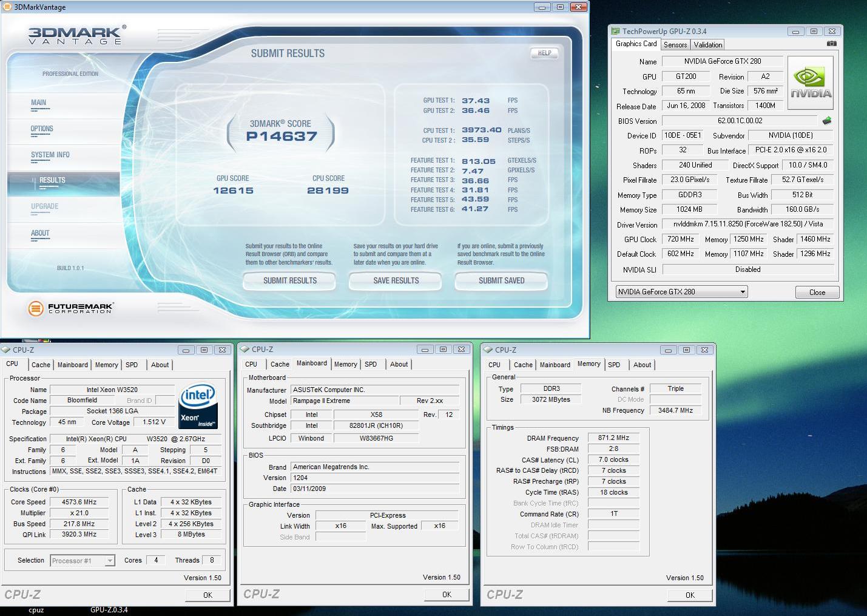The image size is (867, 616).
Task: Click the Bus Interface PCI-E 2.0 x16 field
Action: 791,151
